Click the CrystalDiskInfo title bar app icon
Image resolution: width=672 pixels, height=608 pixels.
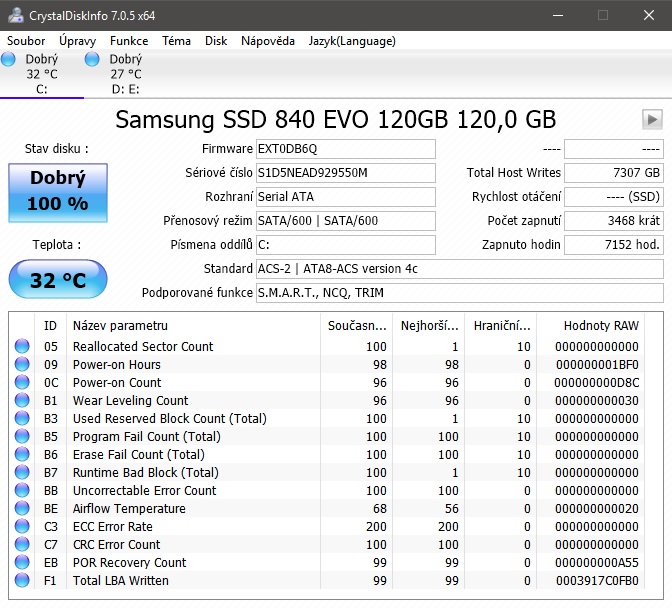point(15,15)
